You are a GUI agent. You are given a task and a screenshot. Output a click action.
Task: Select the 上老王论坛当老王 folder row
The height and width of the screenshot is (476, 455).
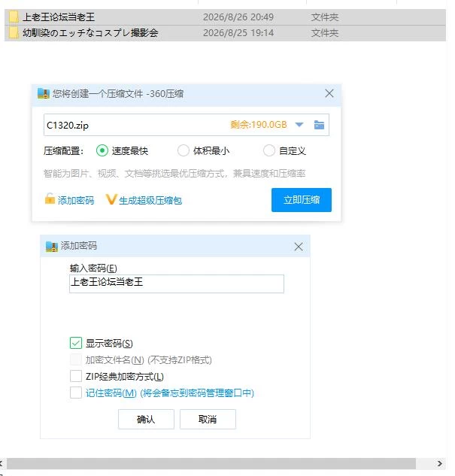(x=225, y=17)
